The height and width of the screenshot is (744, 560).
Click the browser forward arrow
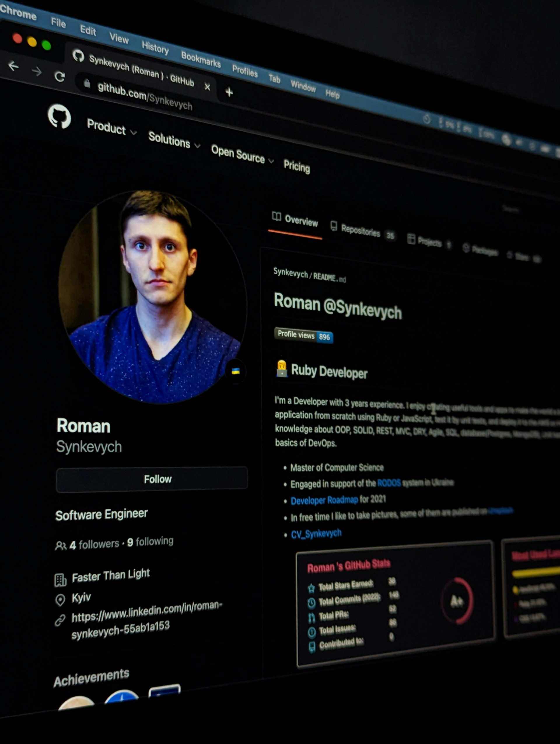[x=37, y=71]
